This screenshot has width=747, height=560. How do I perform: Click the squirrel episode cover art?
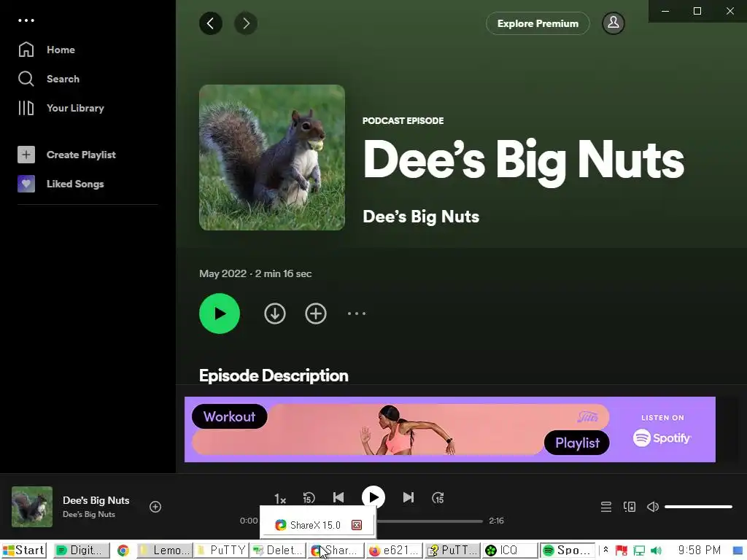coord(272,157)
